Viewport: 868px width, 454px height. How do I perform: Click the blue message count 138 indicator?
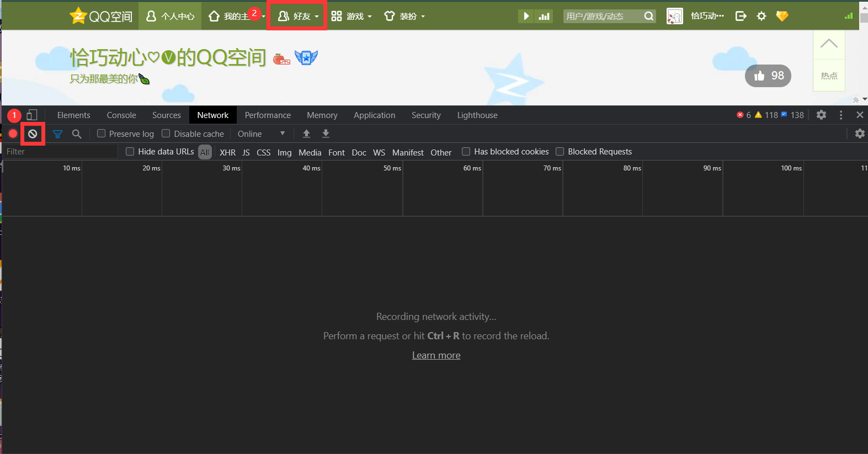click(x=792, y=115)
